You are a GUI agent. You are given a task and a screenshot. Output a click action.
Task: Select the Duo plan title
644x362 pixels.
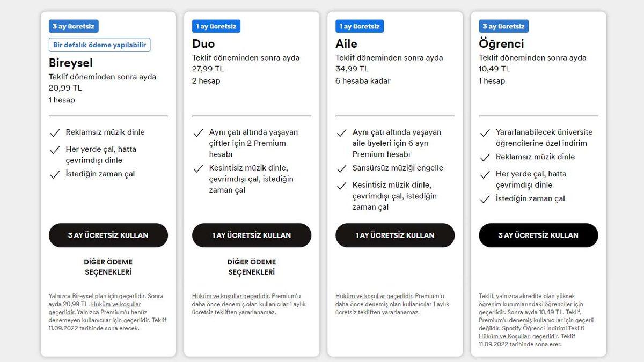click(x=203, y=43)
